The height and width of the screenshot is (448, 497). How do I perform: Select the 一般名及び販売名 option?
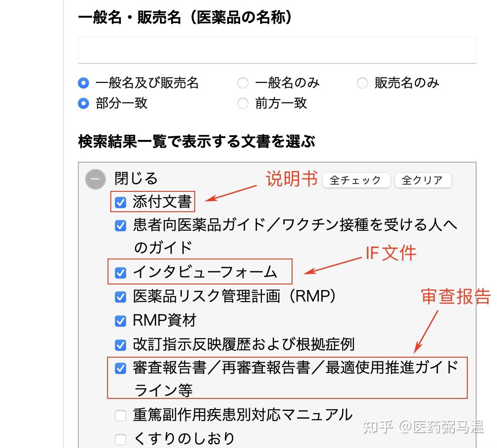point(83,83)
